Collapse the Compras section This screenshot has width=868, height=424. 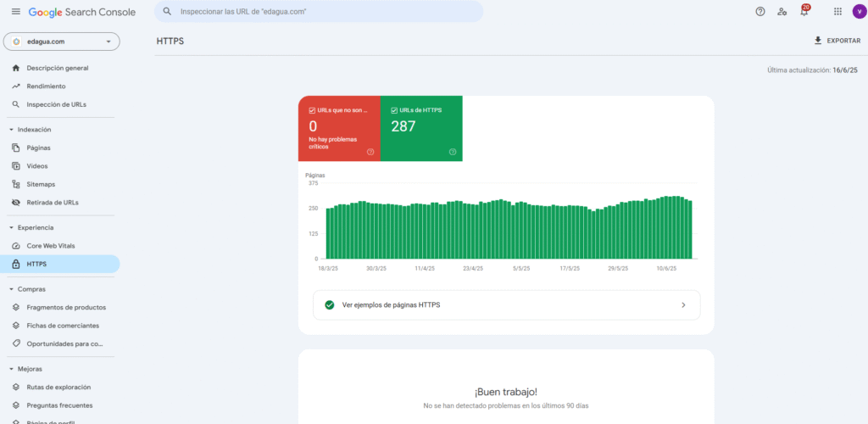point(11,289)
